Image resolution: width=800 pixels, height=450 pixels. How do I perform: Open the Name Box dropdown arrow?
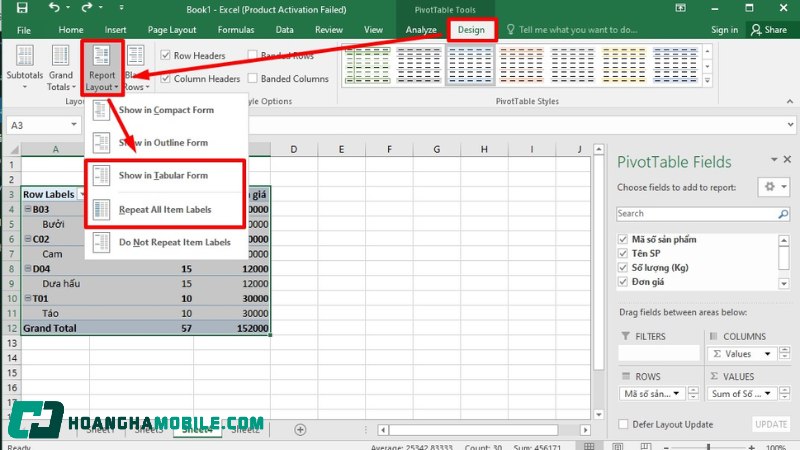[74, 124]
